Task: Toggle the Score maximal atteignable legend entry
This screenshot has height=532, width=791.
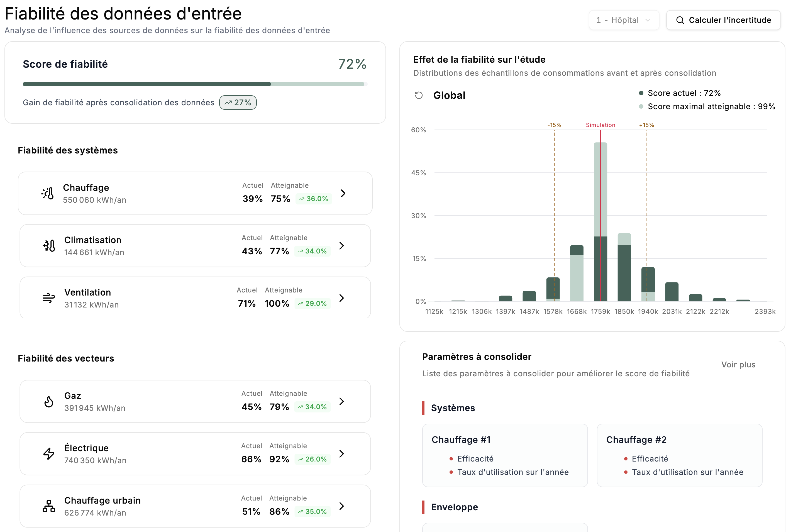Action: [x=707, y=106]
